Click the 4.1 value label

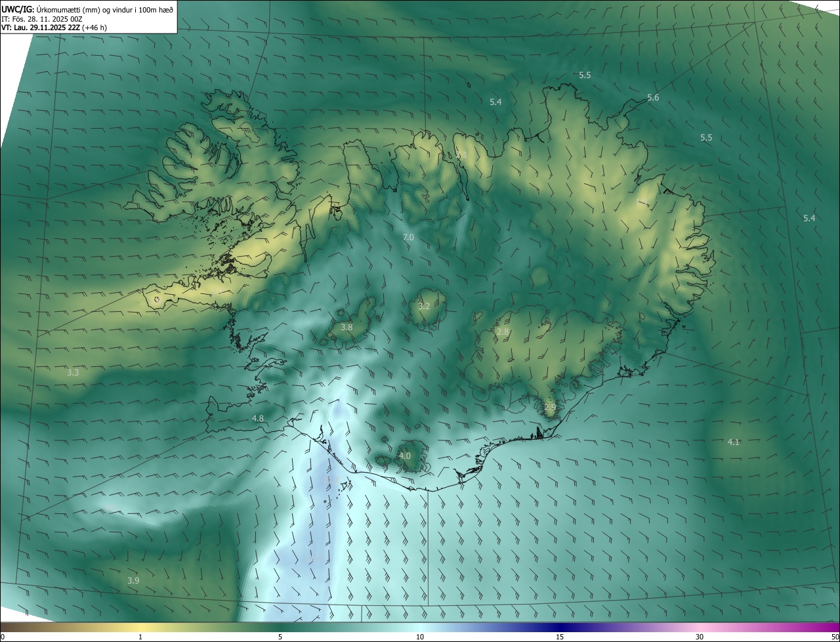pyautogui.click(x=734, y=442)
